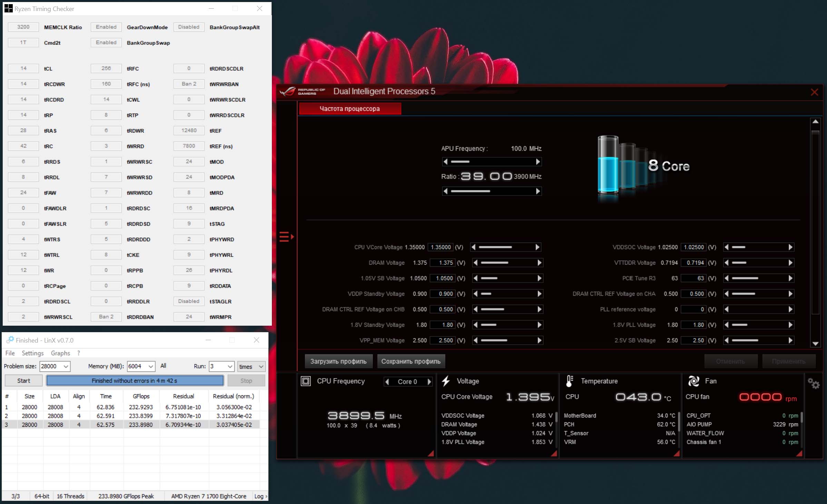This screenshot has width=827, height=504.
Task: Click the Fan spinner icon
Action: click(693, 381)
